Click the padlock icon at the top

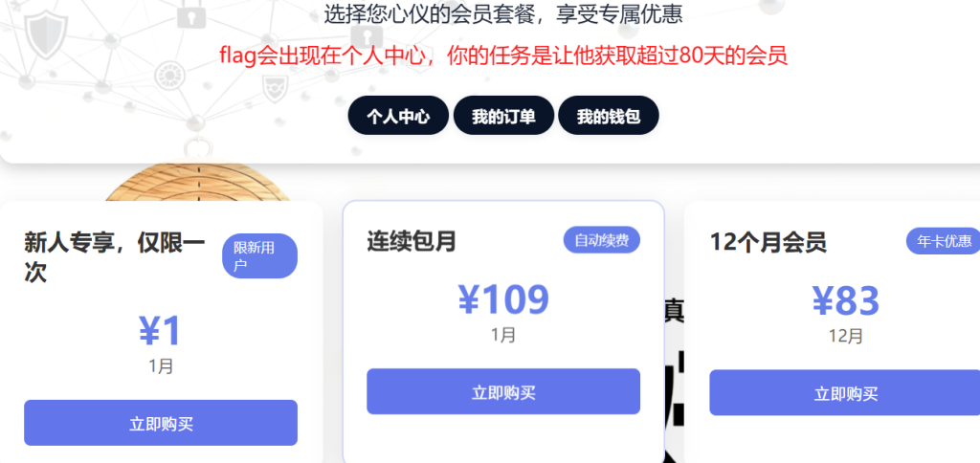191,13
